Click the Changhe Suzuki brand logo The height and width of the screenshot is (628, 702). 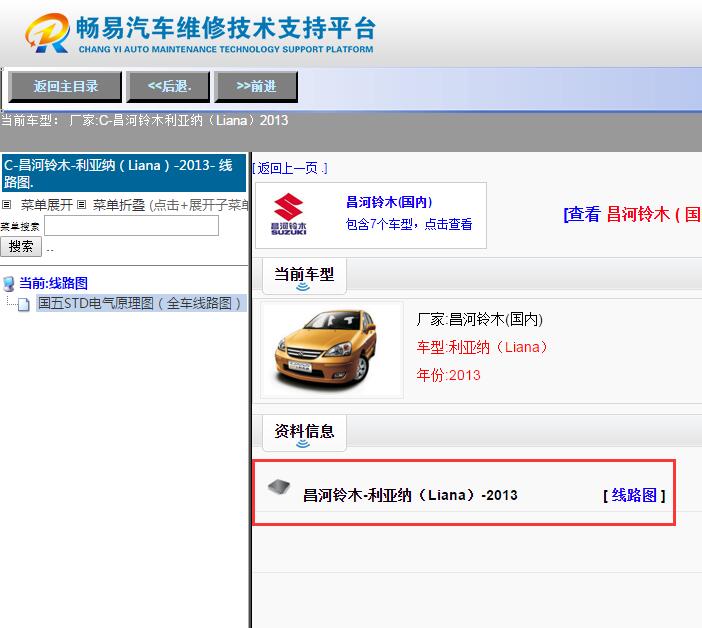(289, 214)
